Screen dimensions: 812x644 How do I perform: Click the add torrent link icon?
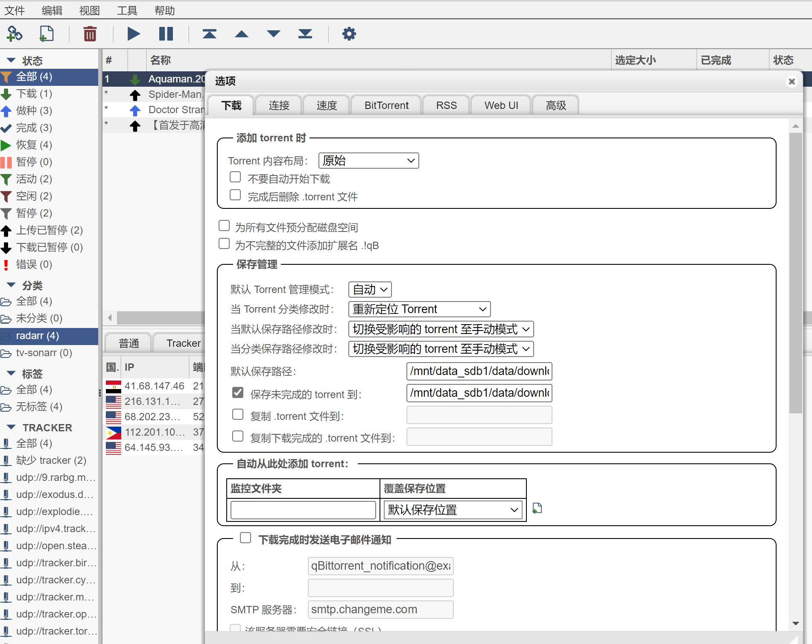[x=15, y=34]
